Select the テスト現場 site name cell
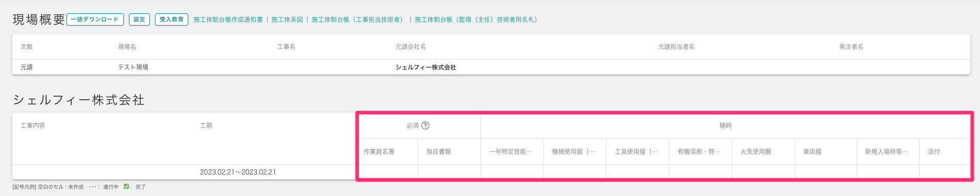Viewport: 980px width, 196px height. (x=133, y=67)
